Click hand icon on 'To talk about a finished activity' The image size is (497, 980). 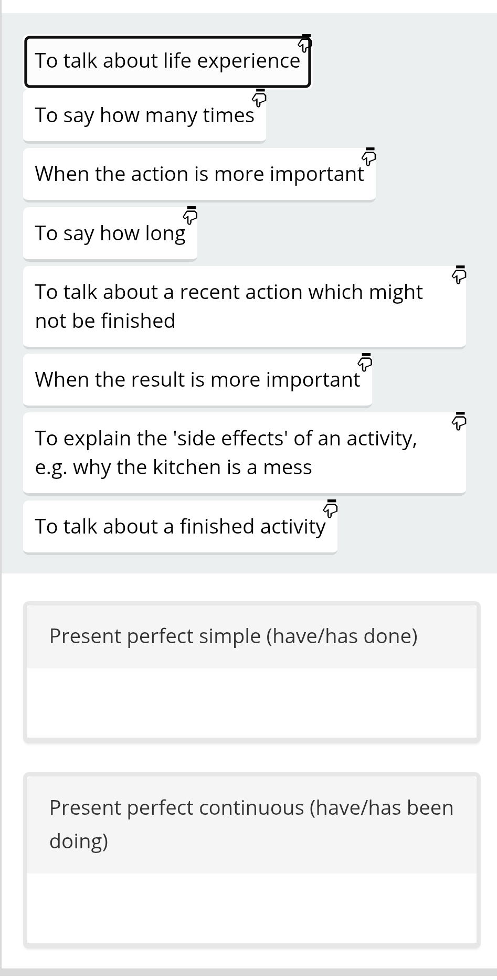(x=331, y=508)
